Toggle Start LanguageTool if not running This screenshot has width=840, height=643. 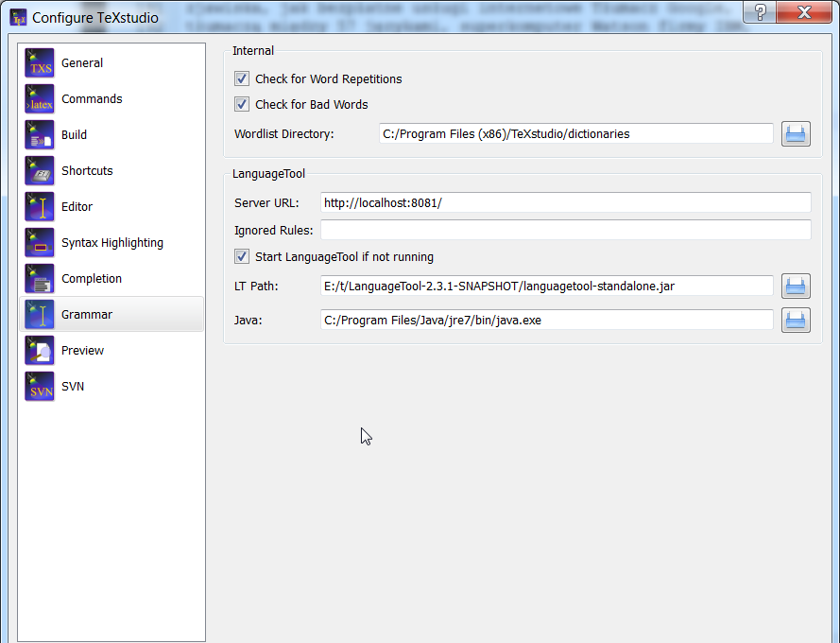click(x=242, y=256)
